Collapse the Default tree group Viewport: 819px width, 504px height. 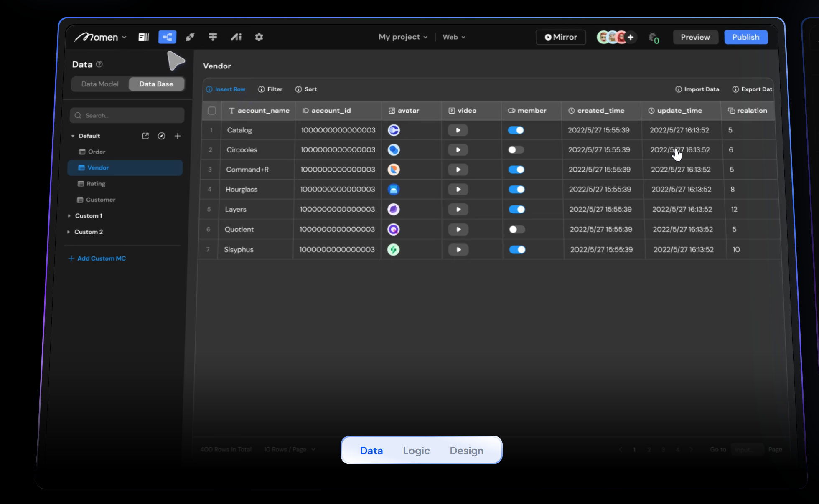(x=73, y=136)
